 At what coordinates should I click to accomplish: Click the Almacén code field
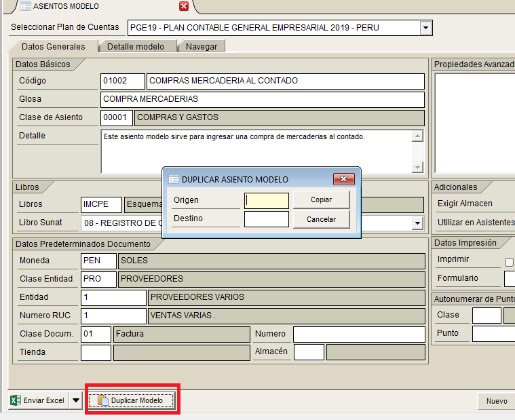point(309,352)
